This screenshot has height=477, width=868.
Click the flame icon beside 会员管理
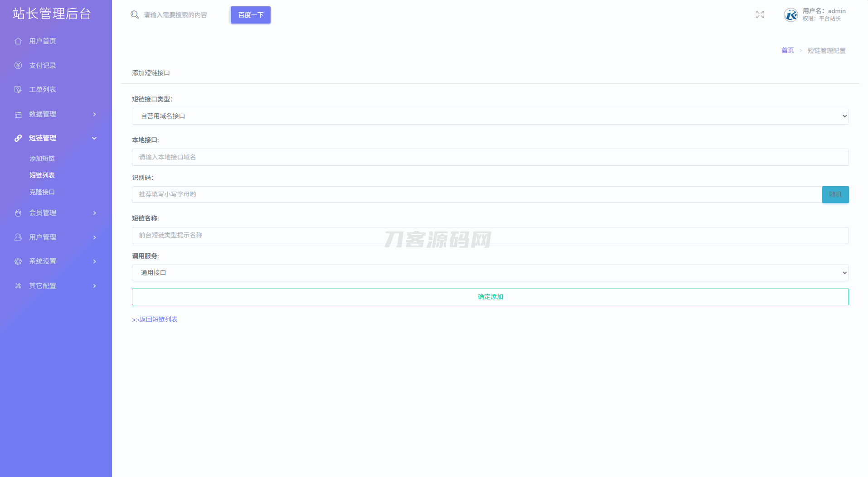18,213
